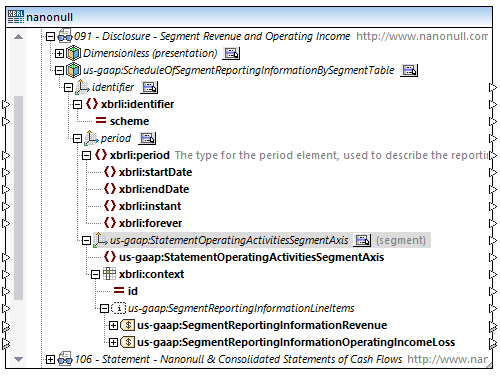Collapse the xbrli:period element

pyautogui.click(x=86, y=155)
